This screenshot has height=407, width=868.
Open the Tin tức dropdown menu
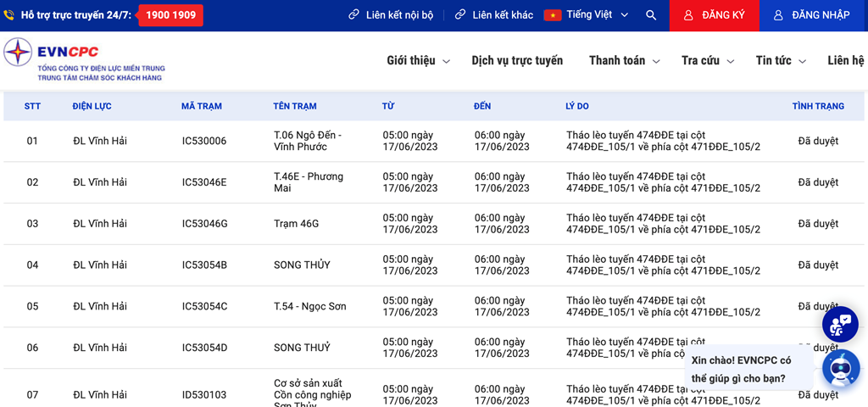coord(780,61)
